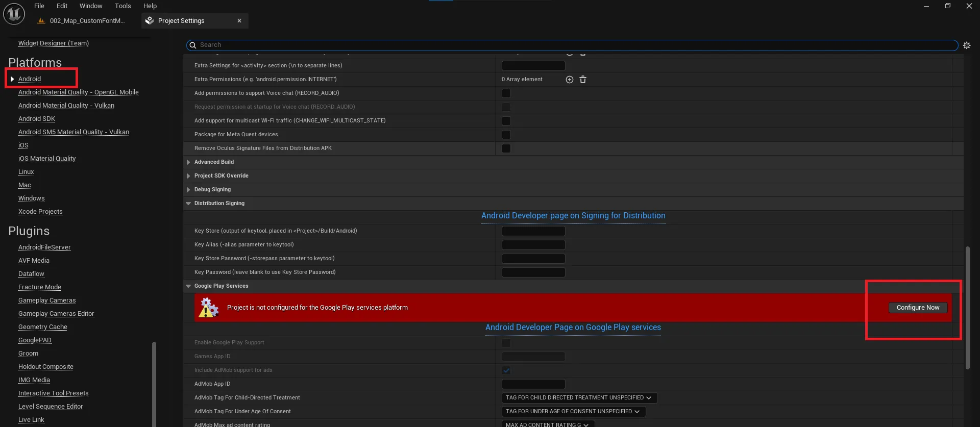Image resolution: width=980 pixels, height=427 pixels.
Task: Toggle Enable Google Play Support checkbox
Action: click(x=506, y=343)
